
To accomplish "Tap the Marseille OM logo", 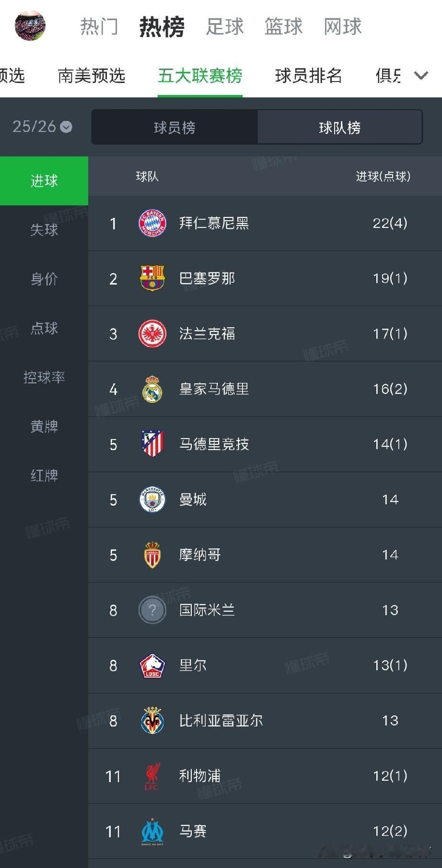I will tap(152, 831).
